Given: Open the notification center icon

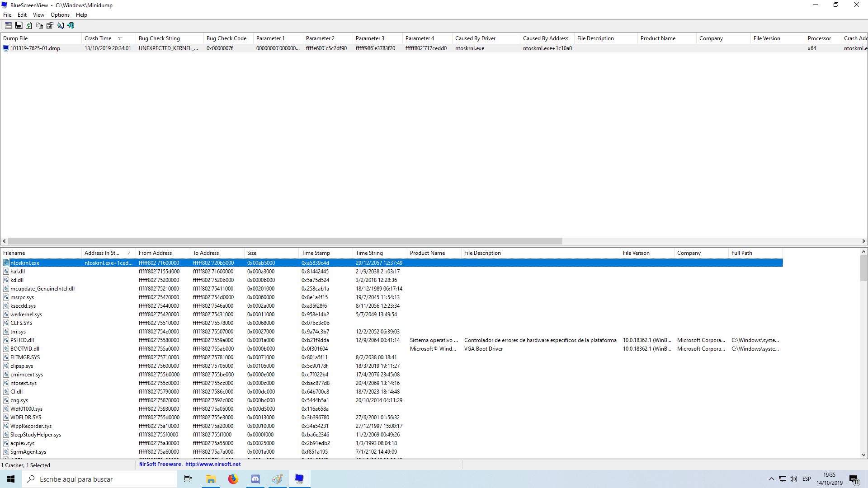Looking at the screenshot, I should tap(854, 479).
